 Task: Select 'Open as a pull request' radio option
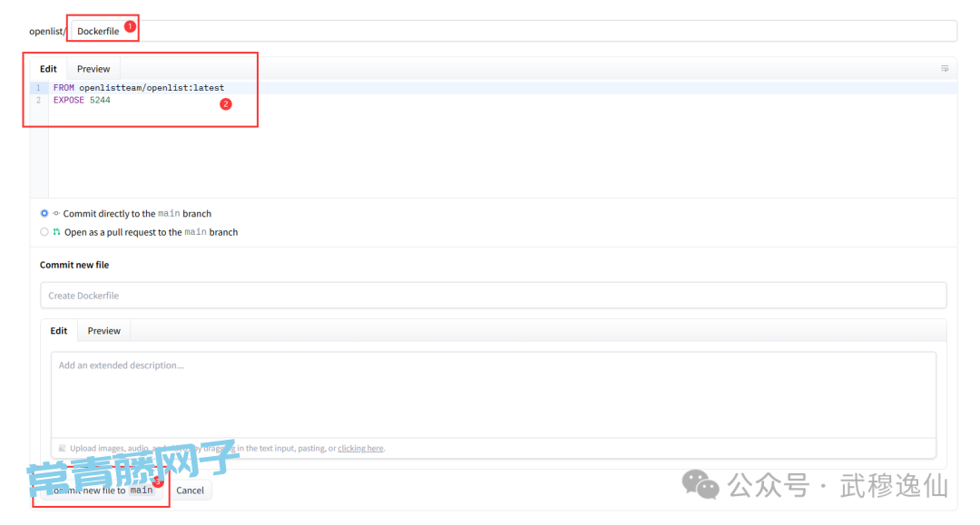click(x=44, y=232)
